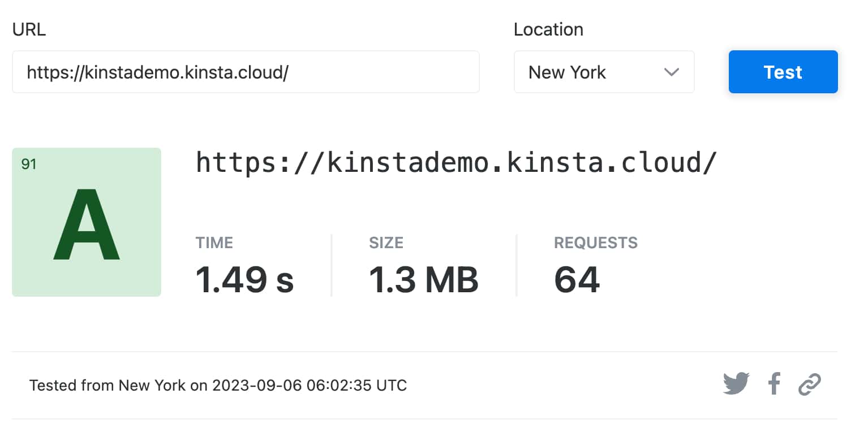Focus the URL input field

246,72
